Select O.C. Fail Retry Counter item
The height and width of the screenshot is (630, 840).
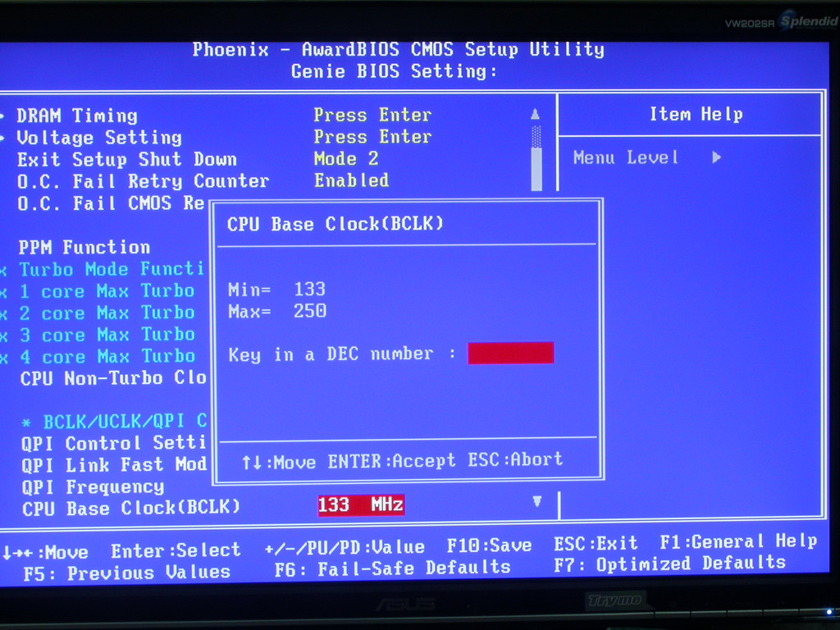click(x=143, y=181)
